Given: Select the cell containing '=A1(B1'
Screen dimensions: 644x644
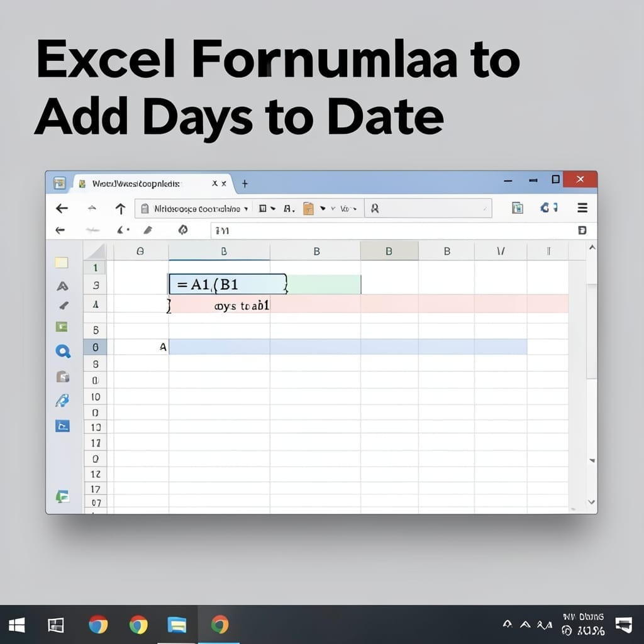Looking at the screenshot, I should coord(228,284).
